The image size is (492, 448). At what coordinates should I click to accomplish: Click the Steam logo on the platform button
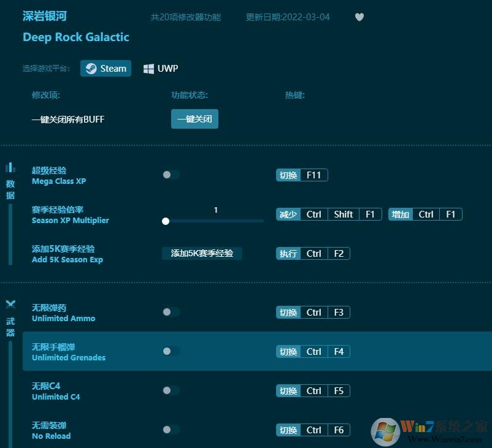[91, 68]
